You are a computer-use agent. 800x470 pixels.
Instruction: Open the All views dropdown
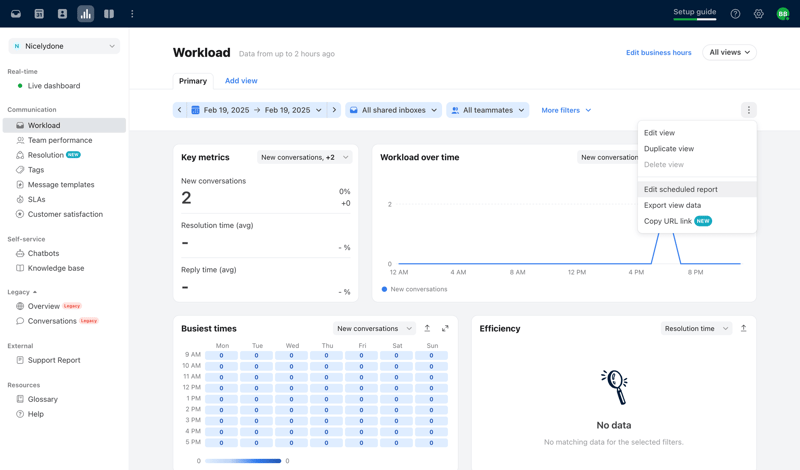729,52
